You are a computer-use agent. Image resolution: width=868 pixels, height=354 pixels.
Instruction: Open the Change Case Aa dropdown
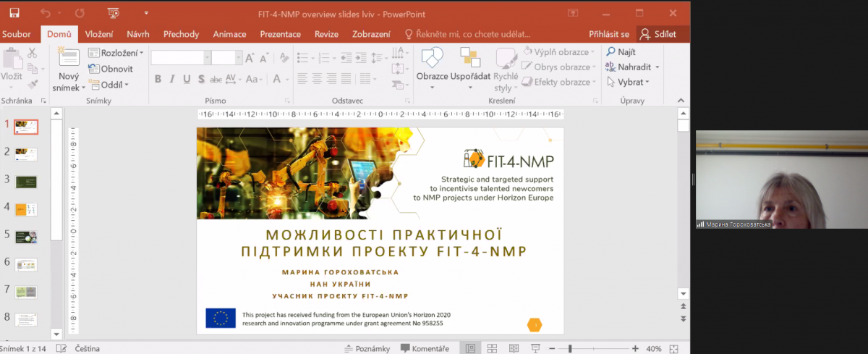[x=255, y=80]
